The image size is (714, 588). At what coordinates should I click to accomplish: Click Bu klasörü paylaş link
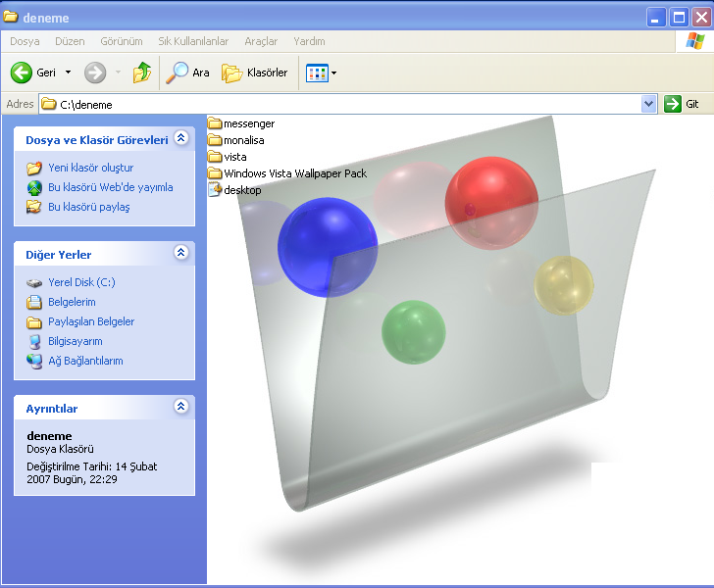[x=88, y=207]
